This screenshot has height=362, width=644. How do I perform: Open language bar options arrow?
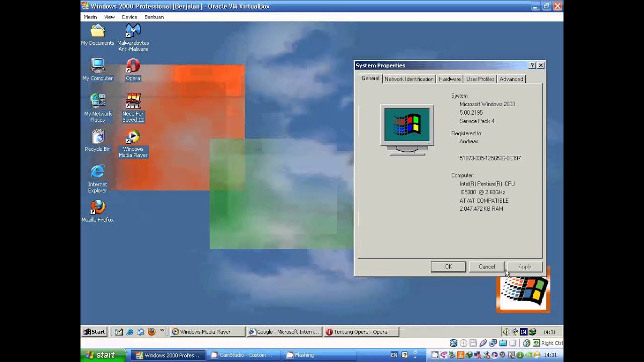click(x=415, y=357)
